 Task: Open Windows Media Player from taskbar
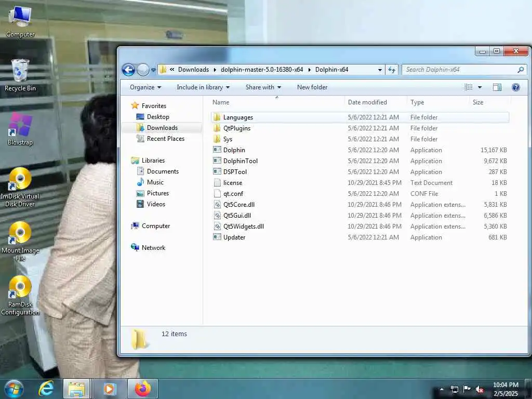109,389
